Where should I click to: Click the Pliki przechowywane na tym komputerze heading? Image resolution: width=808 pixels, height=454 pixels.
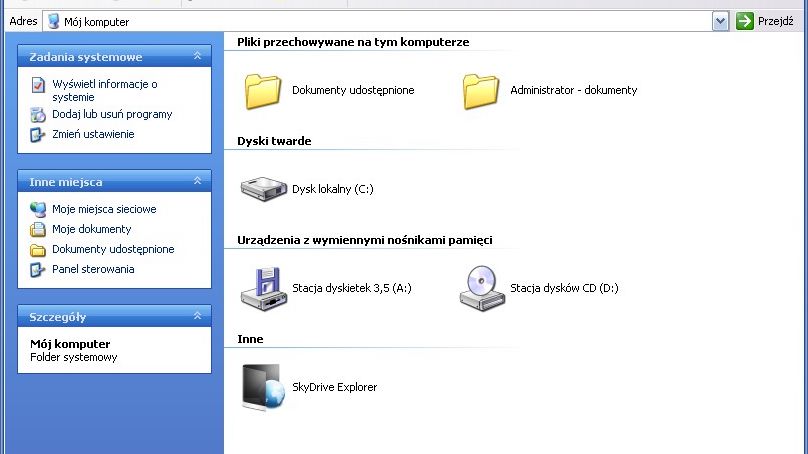point(353,42)
